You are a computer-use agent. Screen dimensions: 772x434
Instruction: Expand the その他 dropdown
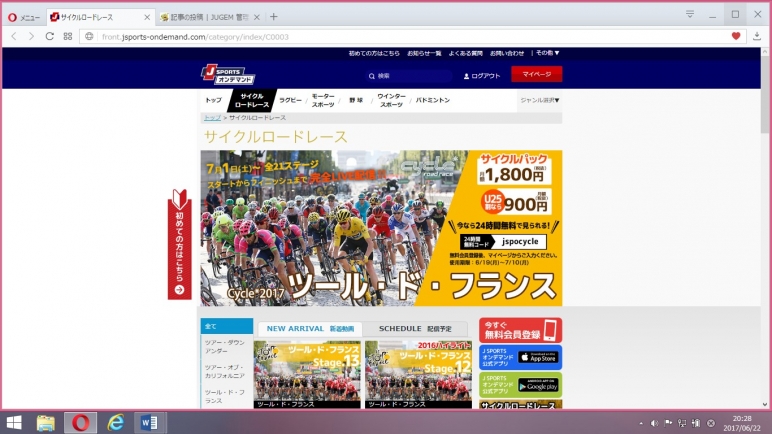(547, 53)
